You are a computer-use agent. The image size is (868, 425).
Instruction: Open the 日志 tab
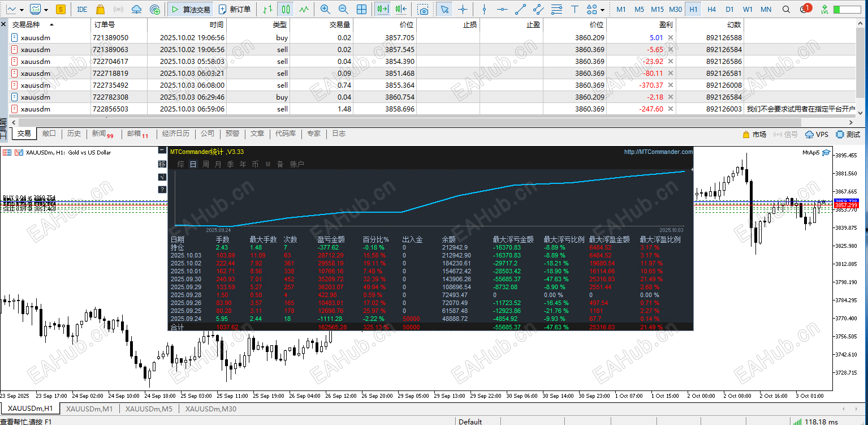pos(339,134)
